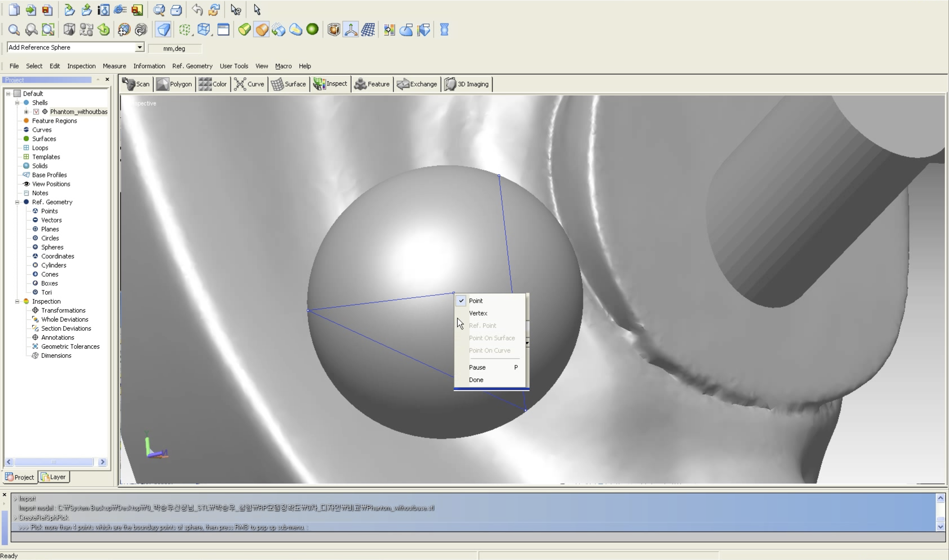The height and width of the screenshot is (560, 949).
Task: Choose Done in the context menu
Action: pos(476,380)
